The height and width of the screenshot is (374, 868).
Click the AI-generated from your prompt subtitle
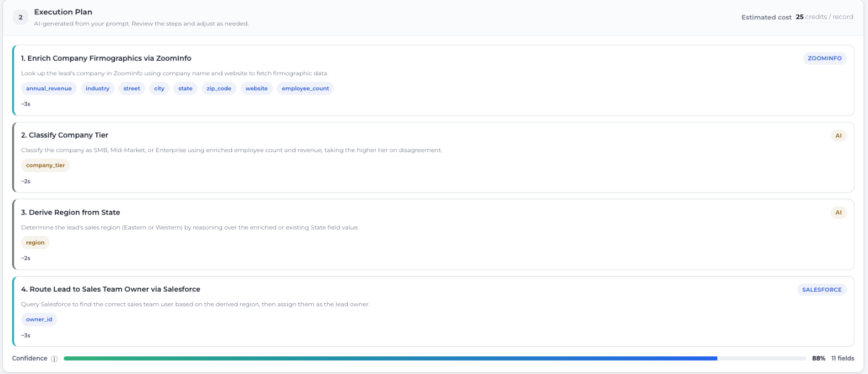[141, 24]
